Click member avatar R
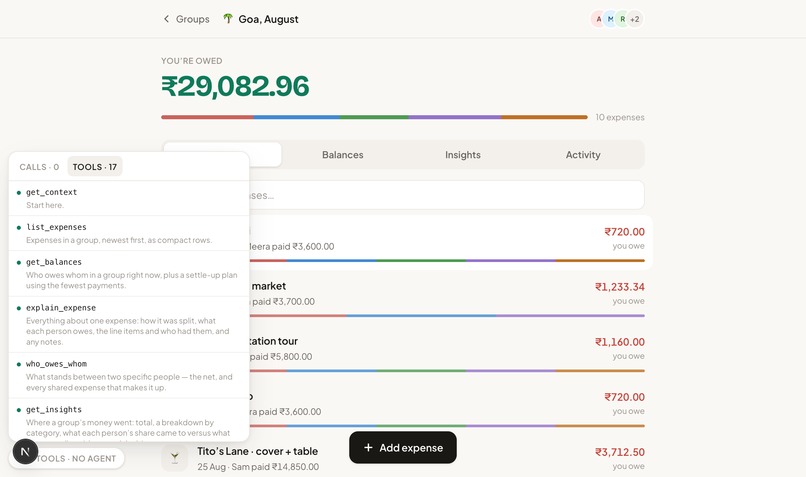Viewport: 806px width, 477px height. [622, 19]
